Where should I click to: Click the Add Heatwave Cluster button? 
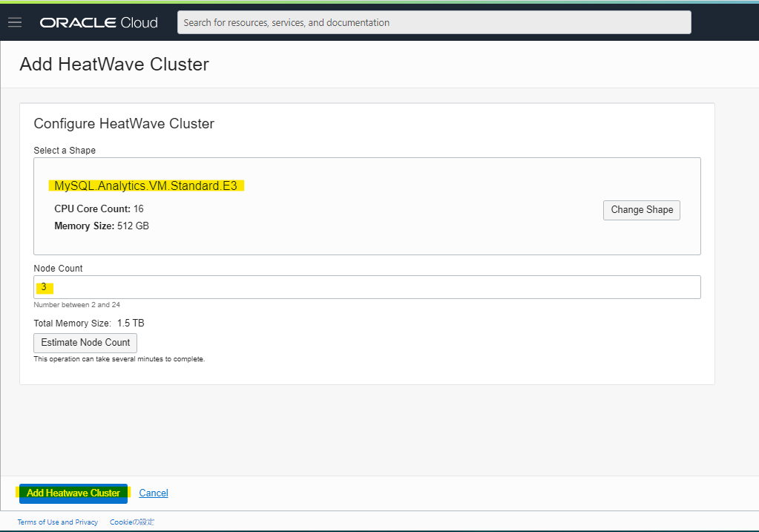73,493
